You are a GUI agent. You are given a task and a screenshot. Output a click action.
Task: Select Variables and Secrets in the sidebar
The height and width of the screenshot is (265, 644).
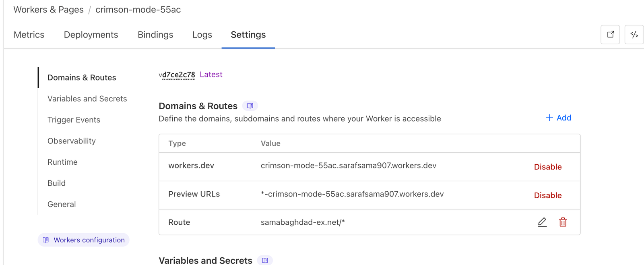click(x=87, y=99)
